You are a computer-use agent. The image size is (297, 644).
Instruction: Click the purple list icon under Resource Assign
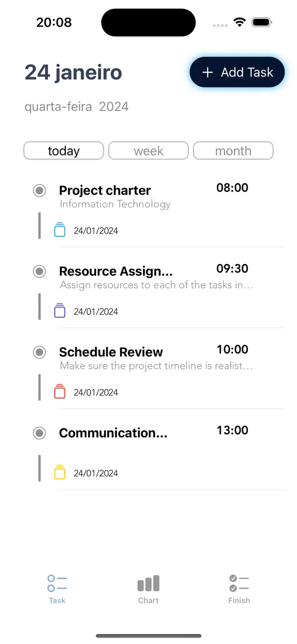[x=59, y=311]
